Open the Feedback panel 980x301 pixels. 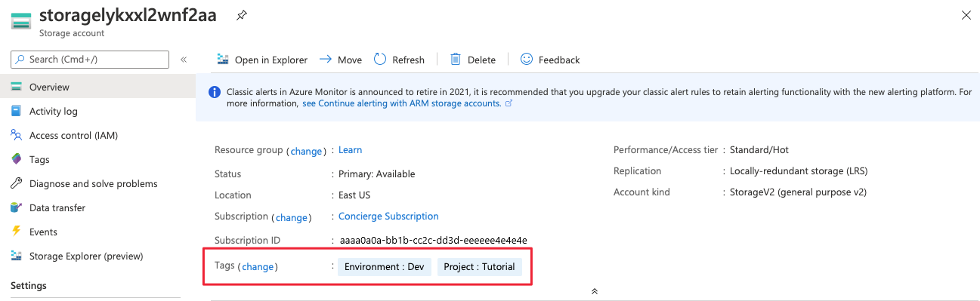pos(550,60)
